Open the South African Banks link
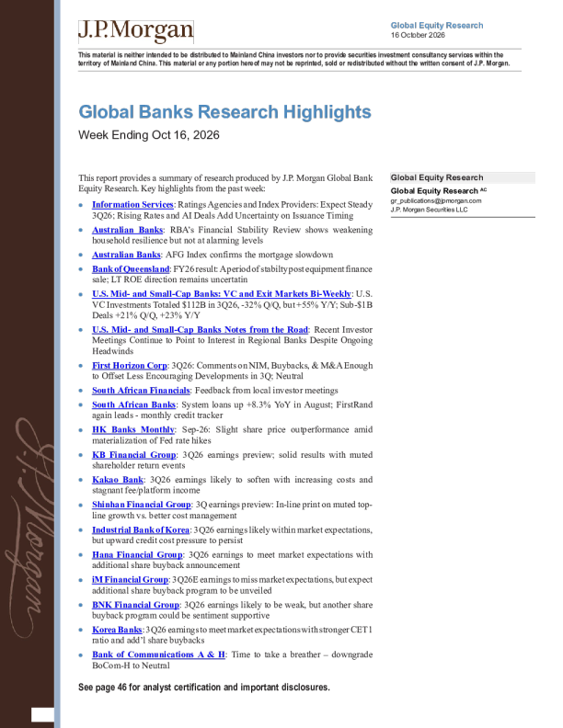The height and width of the screenshot is (728, 563). point(133,404)
